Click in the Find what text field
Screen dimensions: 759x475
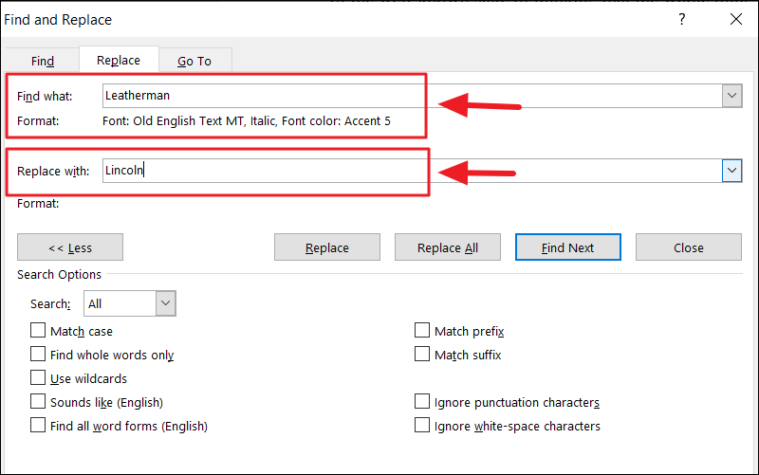(x=412, y=95)
